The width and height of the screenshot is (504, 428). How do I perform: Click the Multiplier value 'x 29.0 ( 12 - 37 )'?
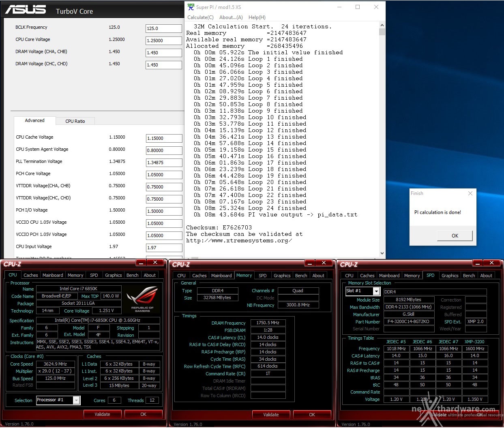coord(56,371)
